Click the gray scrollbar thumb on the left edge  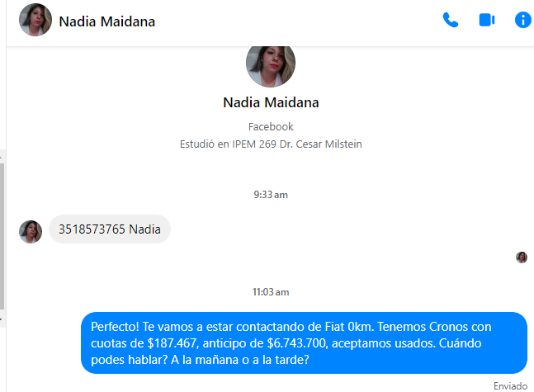point(2,236)
